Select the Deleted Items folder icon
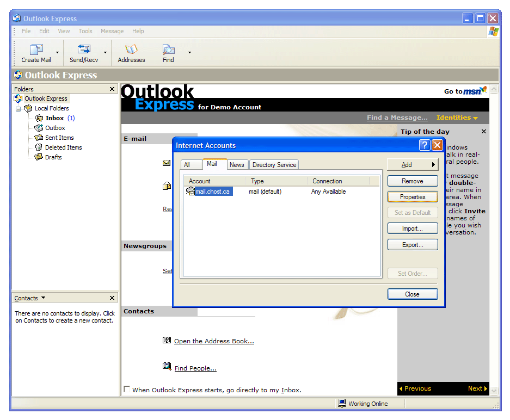This screenshot has height=420, width=510. (x=39, y=147)
